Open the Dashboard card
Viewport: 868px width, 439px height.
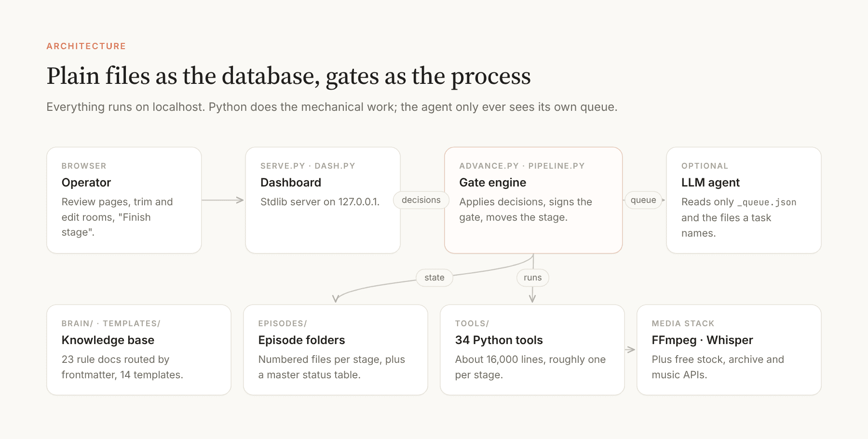point(323,200)
